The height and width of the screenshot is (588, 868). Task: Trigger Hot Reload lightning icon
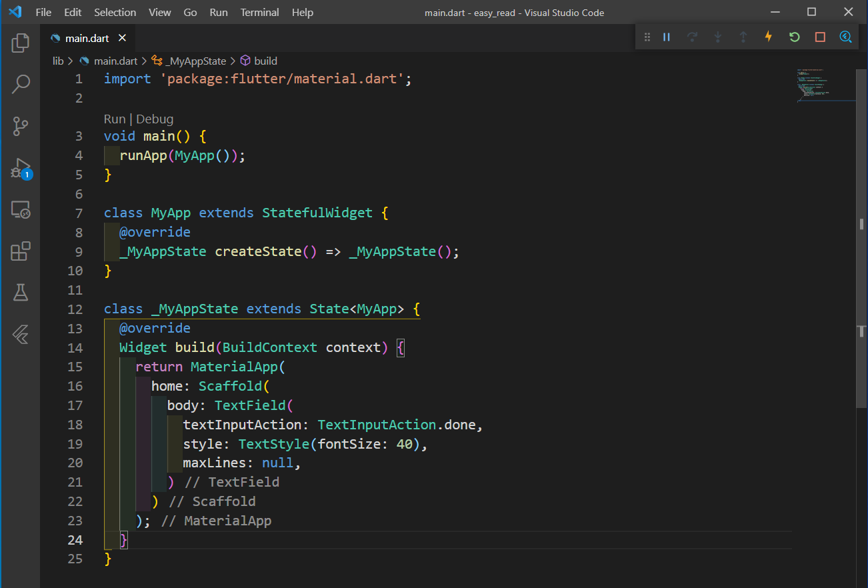click(x=769, y=37)
